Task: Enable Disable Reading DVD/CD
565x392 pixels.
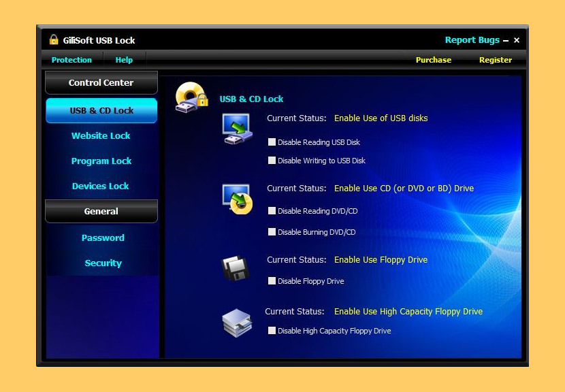Action: pos(272,212)
